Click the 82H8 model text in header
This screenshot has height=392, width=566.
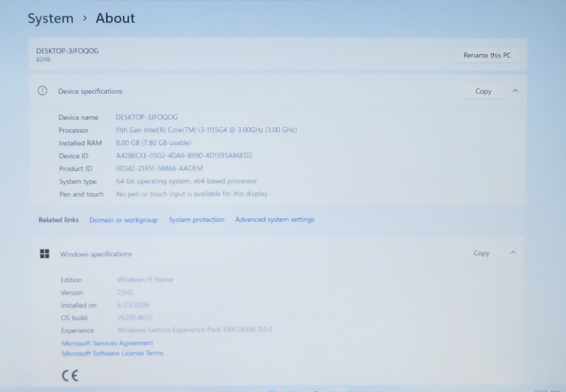click(43, 59)
